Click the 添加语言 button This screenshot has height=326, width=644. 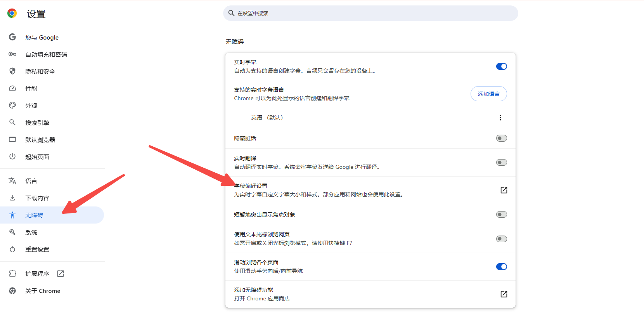tap(489, 94)
